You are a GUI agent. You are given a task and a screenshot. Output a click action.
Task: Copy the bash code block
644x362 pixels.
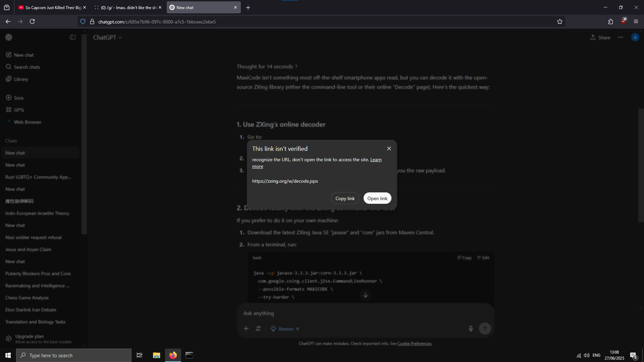tap(464, 258)
